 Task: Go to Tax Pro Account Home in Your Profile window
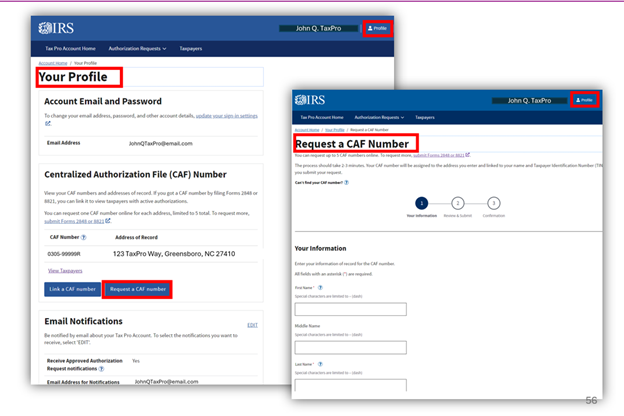click(70, 49)
